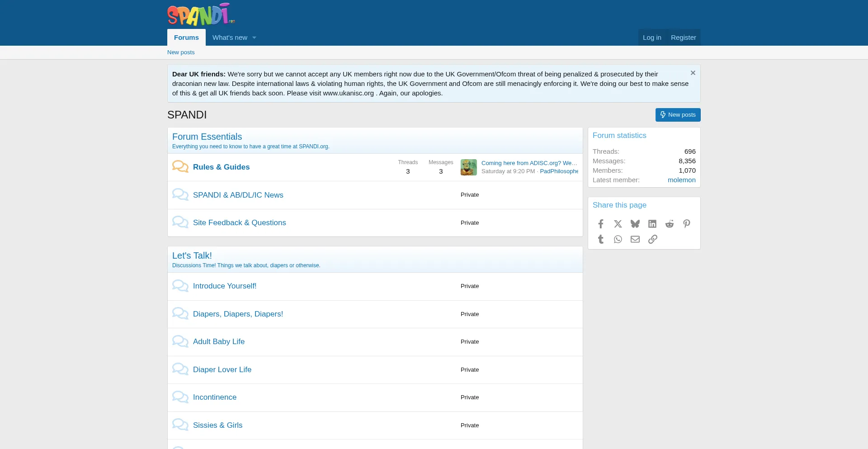Click SPANDI & AB/DL/IC News forum icon
868x449 pixels.
point(180,195)
